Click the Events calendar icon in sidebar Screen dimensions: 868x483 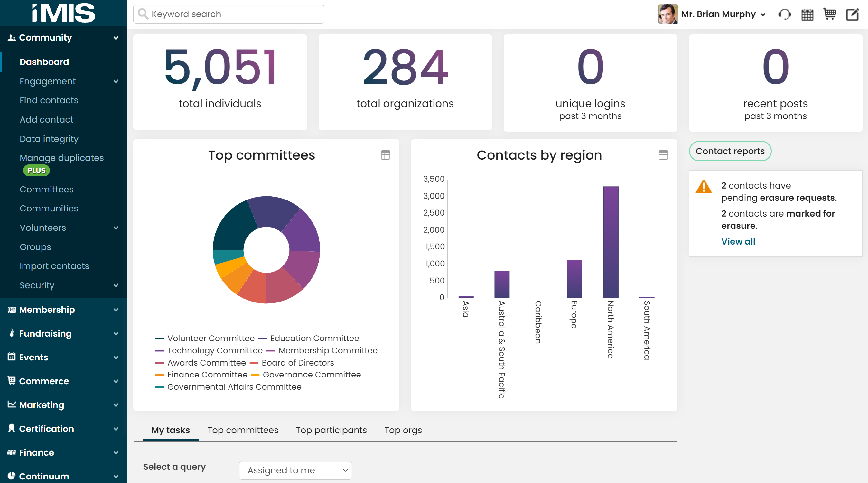(x=11, y=357)
